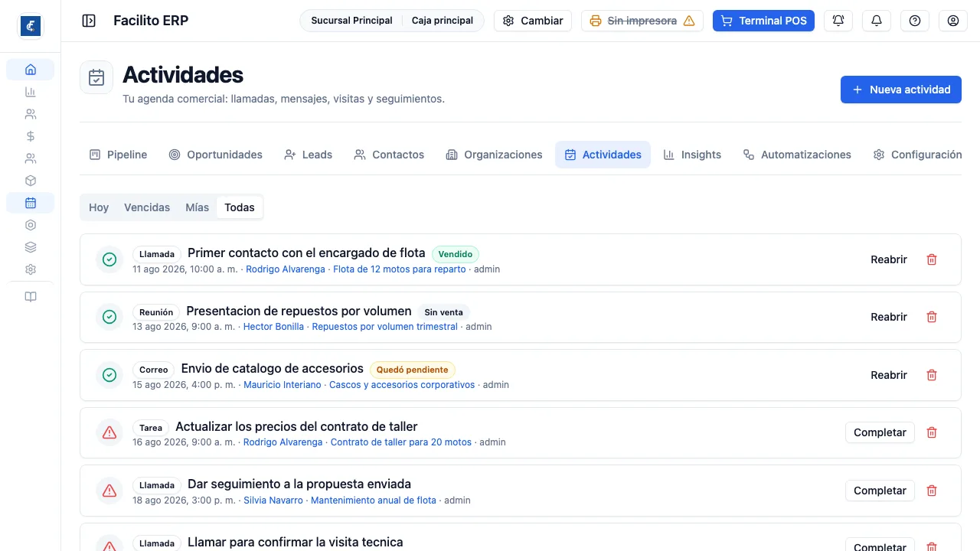Open the Terminal POS
980x551 pixels.
click(x=763, y=21)
